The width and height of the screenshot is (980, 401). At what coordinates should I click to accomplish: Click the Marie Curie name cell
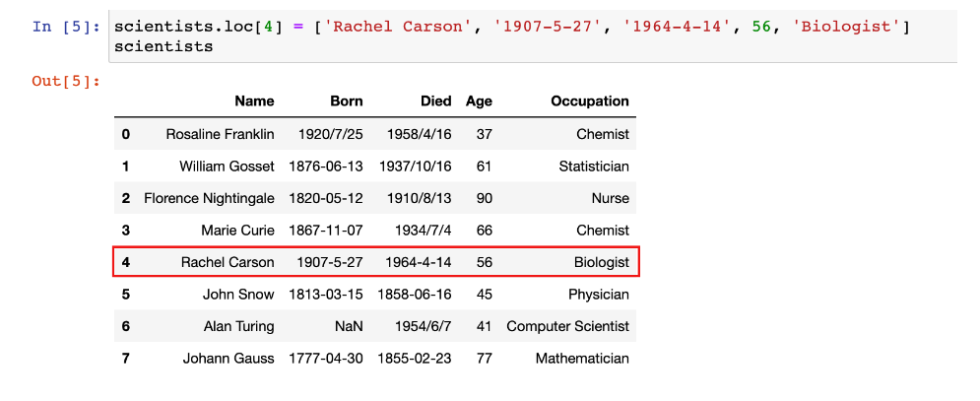click(x=237, y=231)
